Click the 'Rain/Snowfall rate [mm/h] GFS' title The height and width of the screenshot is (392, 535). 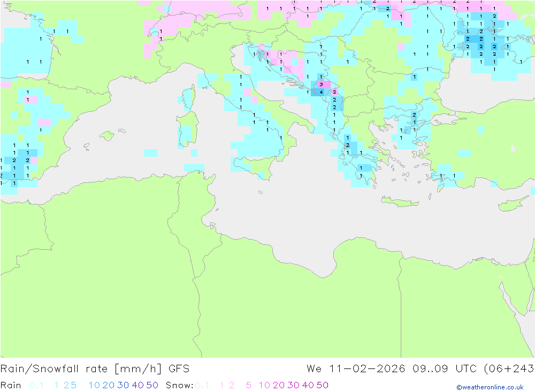[95, 369]
